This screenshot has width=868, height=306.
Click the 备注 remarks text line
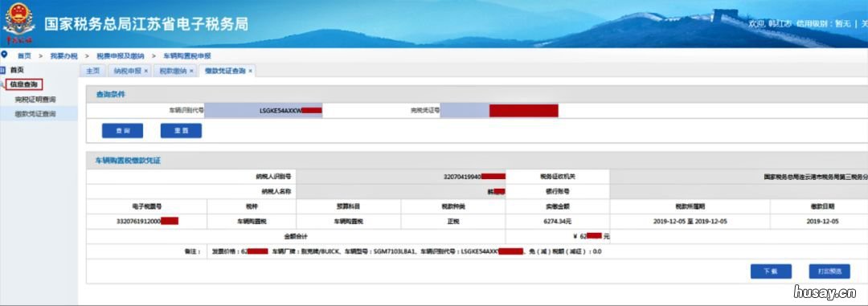click(x=407, y=251)
